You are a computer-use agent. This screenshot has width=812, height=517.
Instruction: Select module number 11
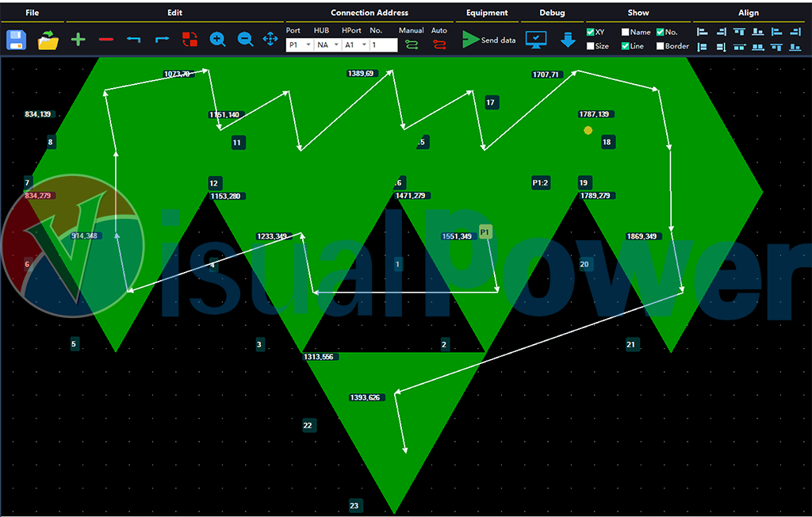(237, 143)
